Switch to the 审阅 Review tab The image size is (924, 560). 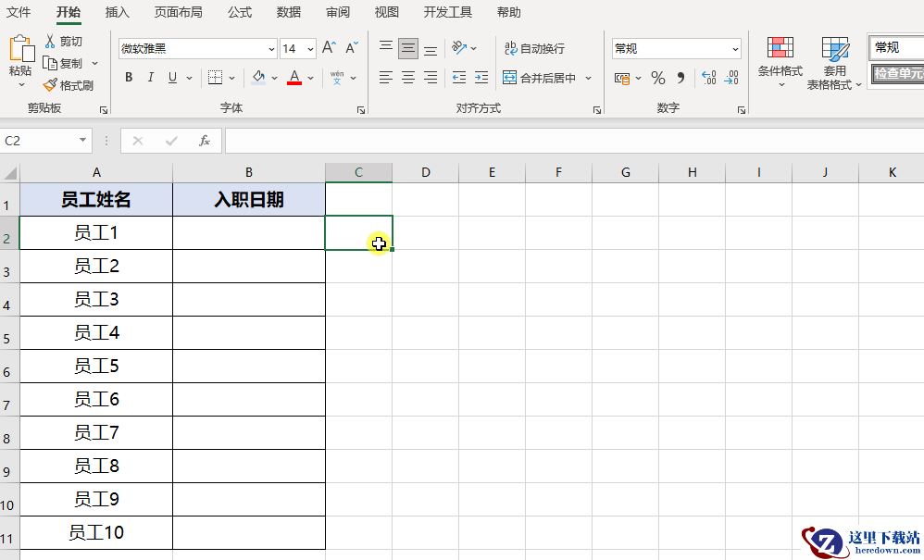337,12
